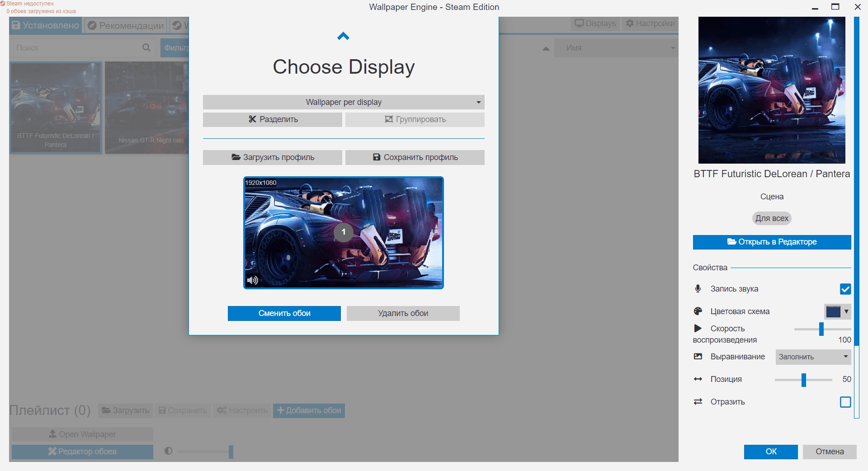Open the Выравнивание Заполнить dropdown
868x471 pixels.
tap(813, 357)
